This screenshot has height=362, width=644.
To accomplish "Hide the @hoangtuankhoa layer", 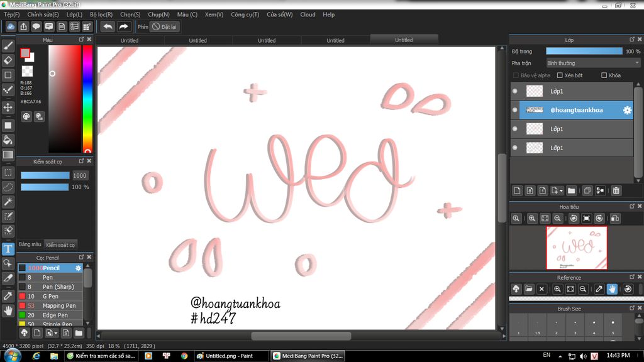I will [x=515, y=110].
